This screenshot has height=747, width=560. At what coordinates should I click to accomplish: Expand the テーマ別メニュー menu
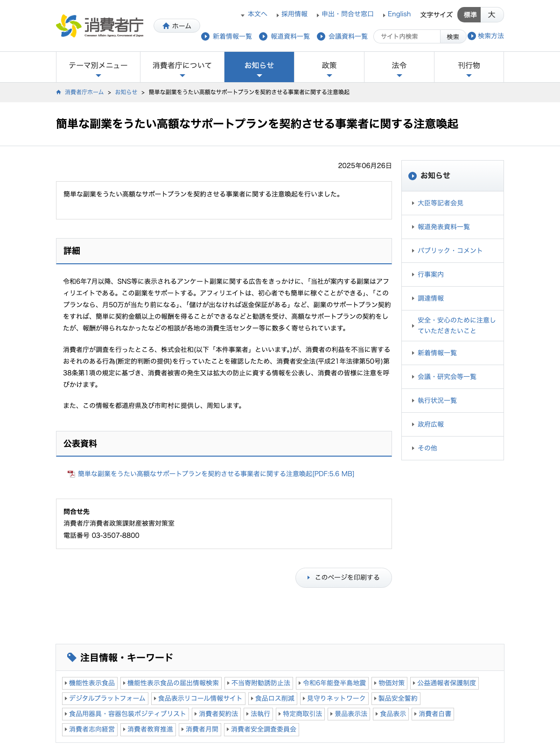tap(98, 67)
